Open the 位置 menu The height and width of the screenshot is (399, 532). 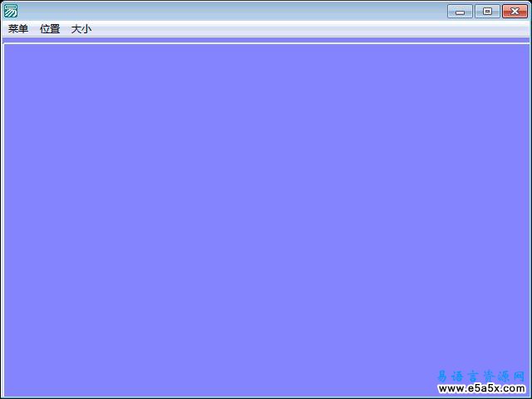(x=50, y=29)
